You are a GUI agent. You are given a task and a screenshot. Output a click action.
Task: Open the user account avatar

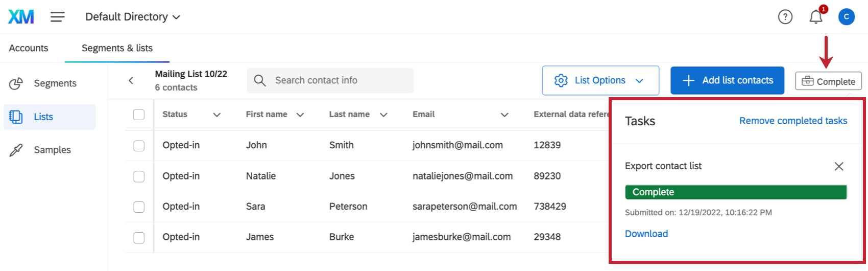[846, 17]
